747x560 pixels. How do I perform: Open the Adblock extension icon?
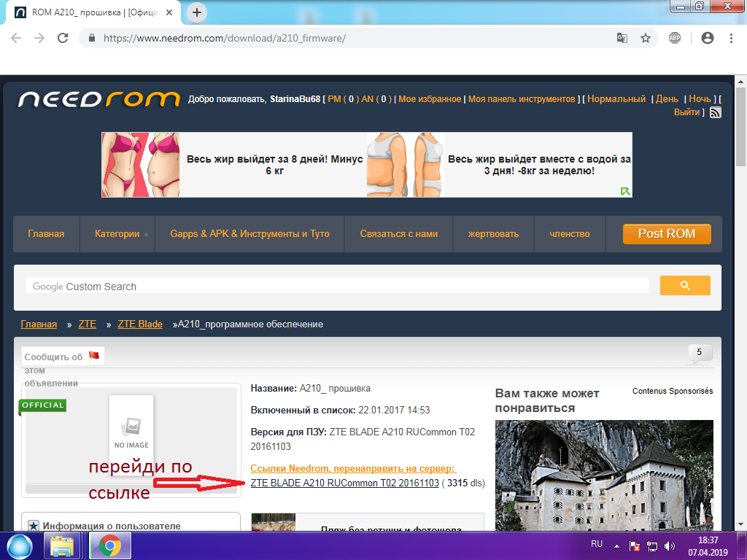click(x=675, y=38)
